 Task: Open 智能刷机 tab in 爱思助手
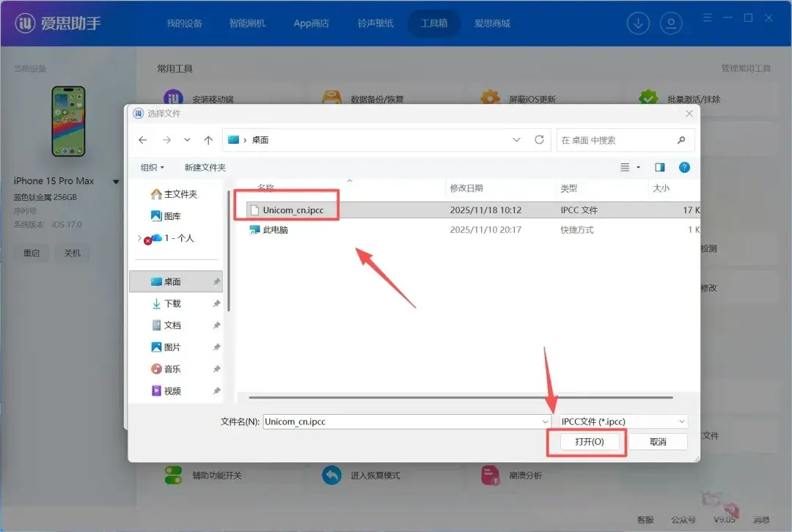pos(247,23)
